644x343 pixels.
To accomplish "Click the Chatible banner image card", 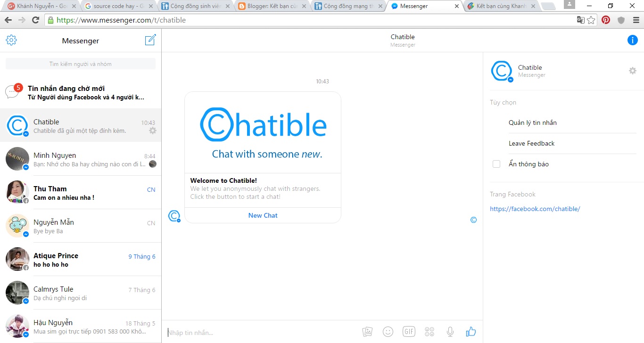I will point(263,132).
